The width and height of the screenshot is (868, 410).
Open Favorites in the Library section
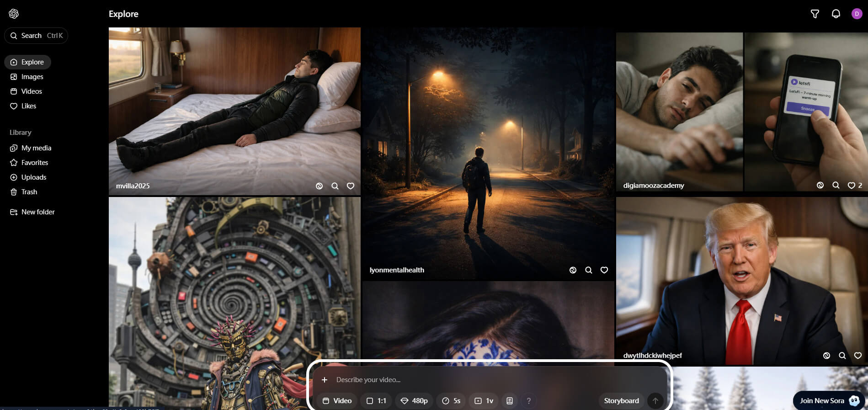pos(34,163)
